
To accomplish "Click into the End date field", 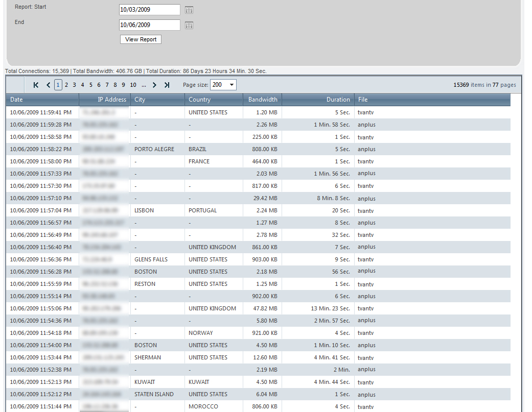I will click(149, 25).
